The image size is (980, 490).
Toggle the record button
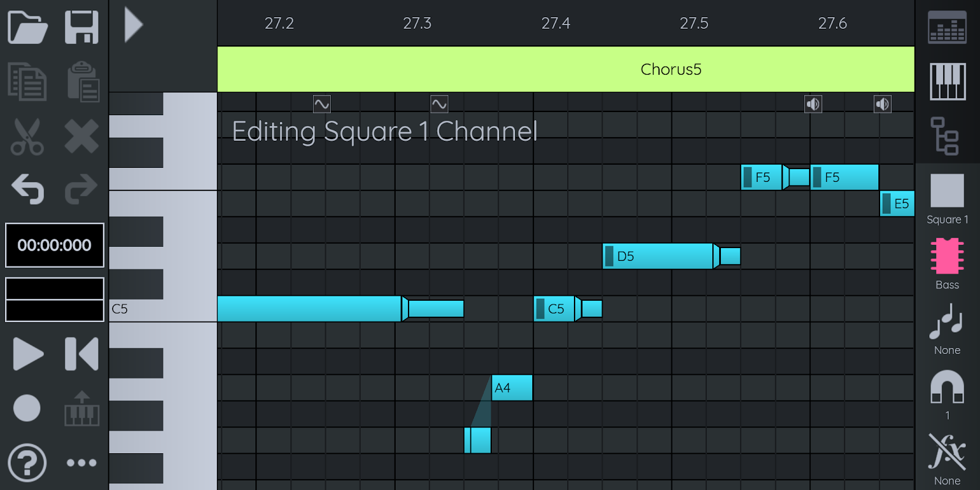point(28,408)
